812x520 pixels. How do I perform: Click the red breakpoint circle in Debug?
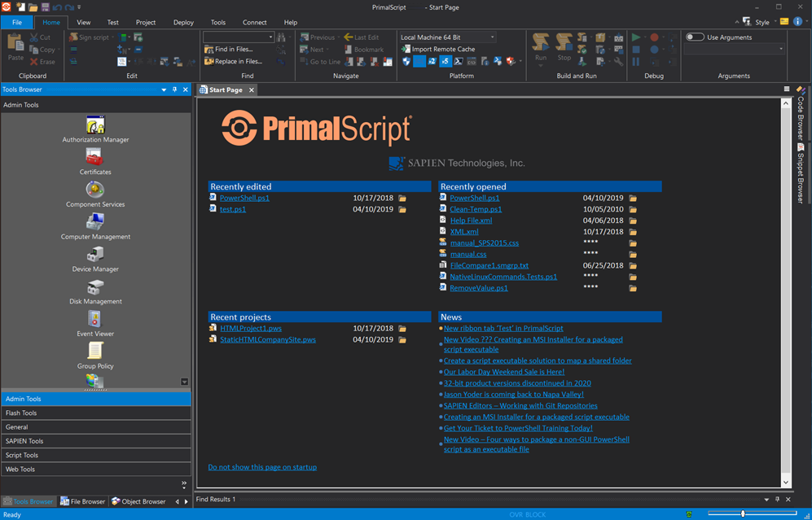coord(655,37)
